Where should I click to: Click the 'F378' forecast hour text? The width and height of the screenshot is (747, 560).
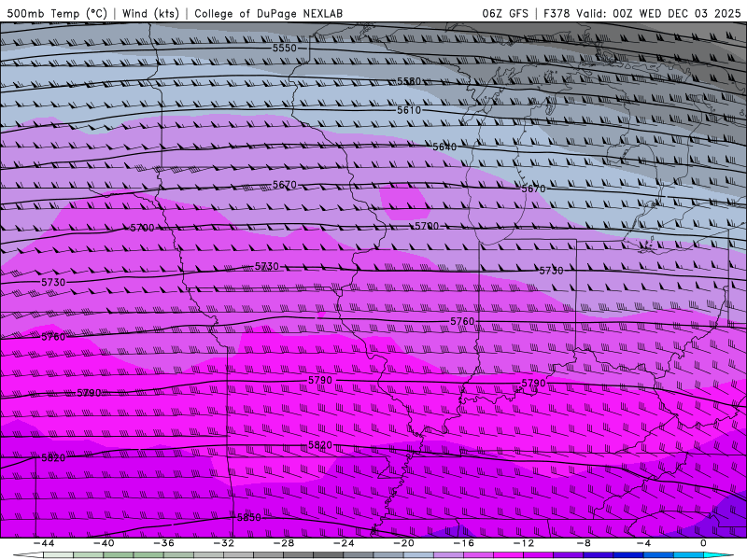click(x=556, y=13)
